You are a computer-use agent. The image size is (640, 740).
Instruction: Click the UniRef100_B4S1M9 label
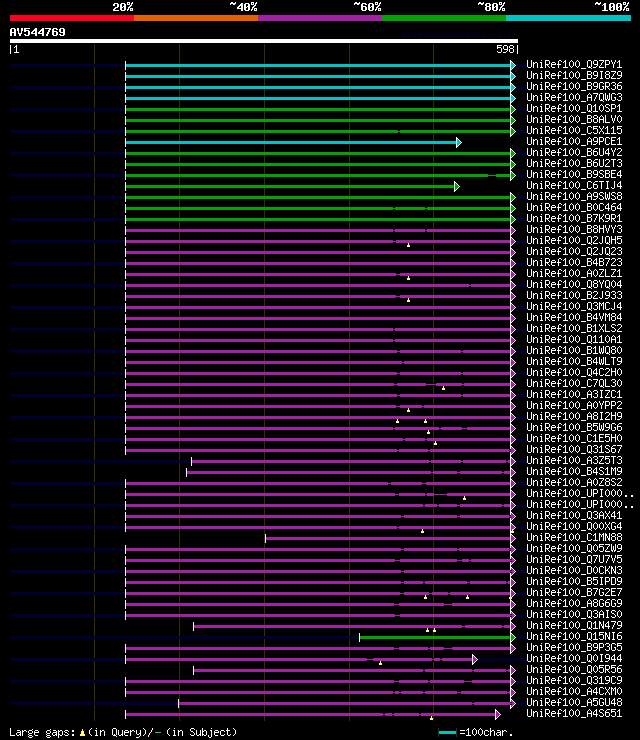click(x=574, y=471)
